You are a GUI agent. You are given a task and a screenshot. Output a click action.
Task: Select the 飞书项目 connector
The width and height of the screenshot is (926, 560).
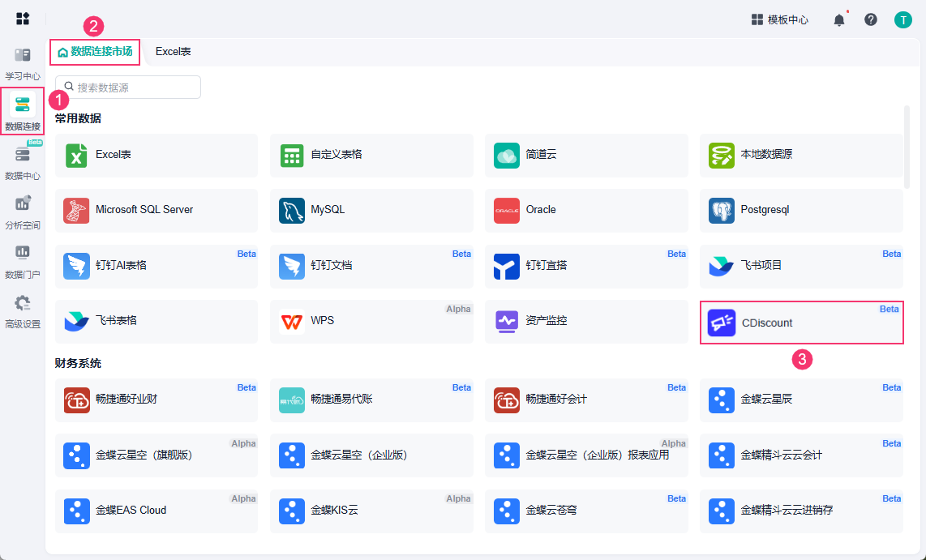click(x=801, y=266)
